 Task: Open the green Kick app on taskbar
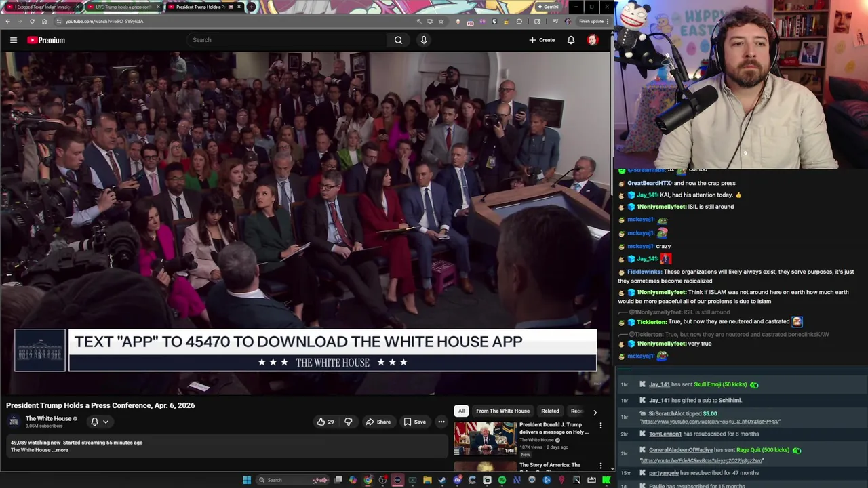point(606,480)
